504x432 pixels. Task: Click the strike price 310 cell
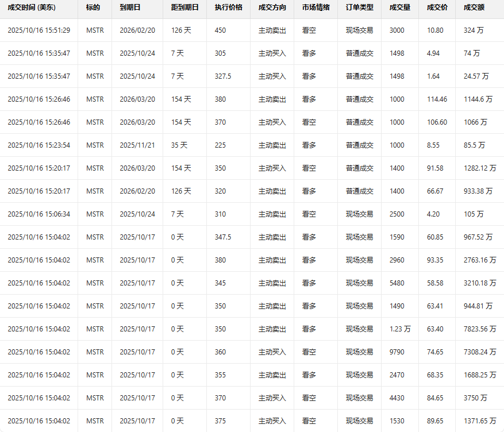220,214
